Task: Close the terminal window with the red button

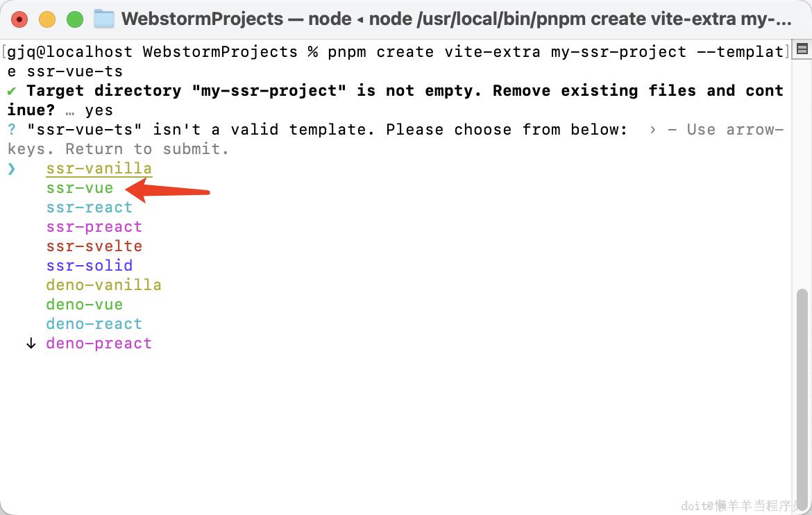Action: pyautogui.click(x=19, y=19)
